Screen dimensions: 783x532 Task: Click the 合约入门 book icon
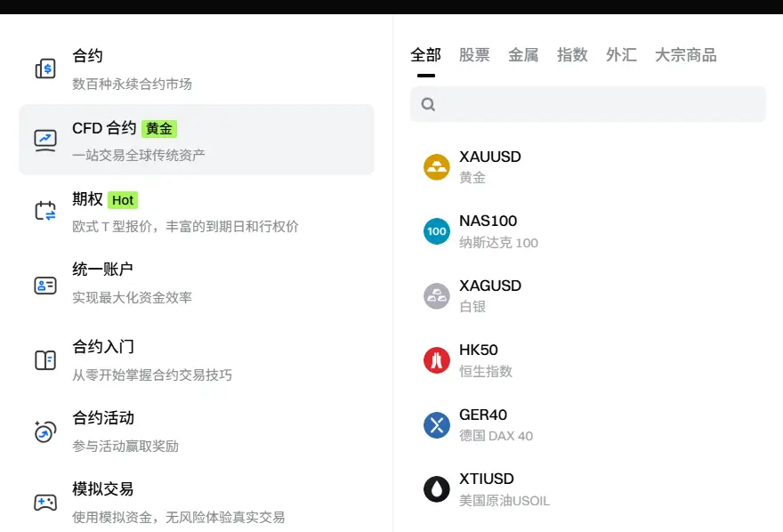pyautogui.click(x=45, y=359)
